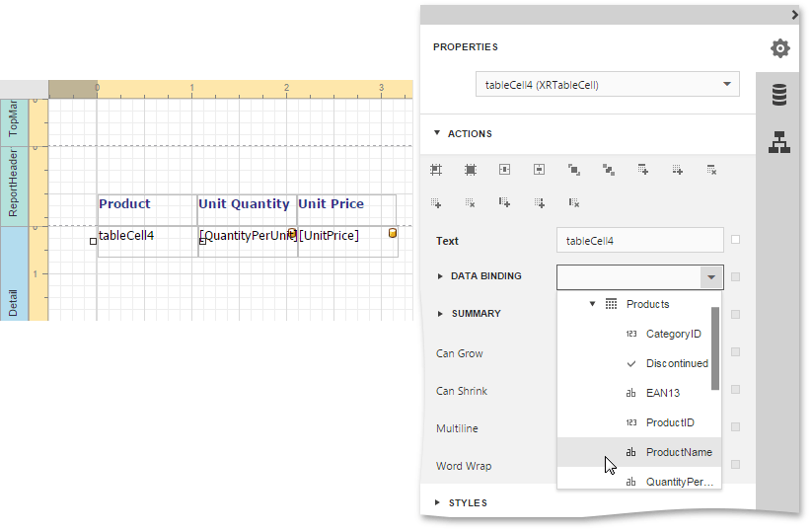Select the QuantityPer... field

click(x=639, y=478)
